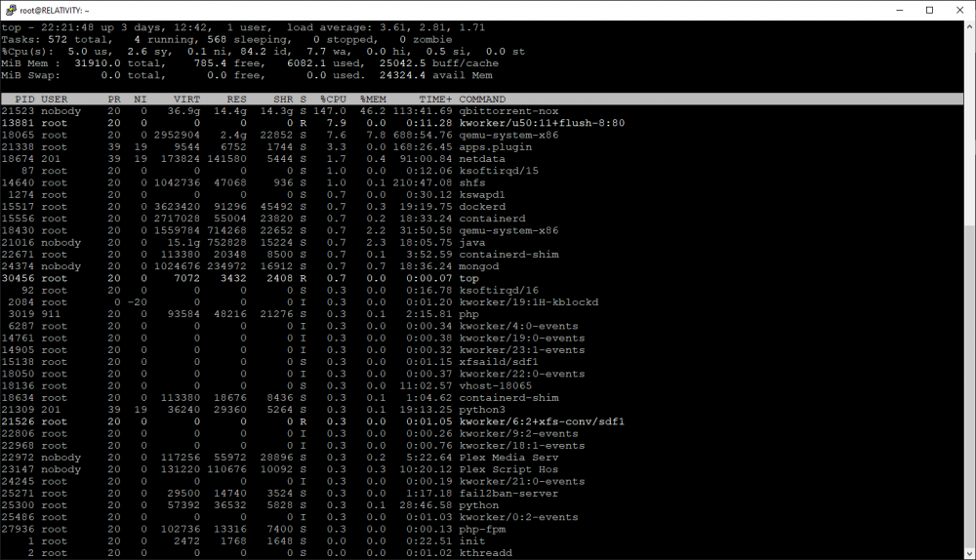Click the kworker/22:0-events process
The image size is (976, 560).
521,374
